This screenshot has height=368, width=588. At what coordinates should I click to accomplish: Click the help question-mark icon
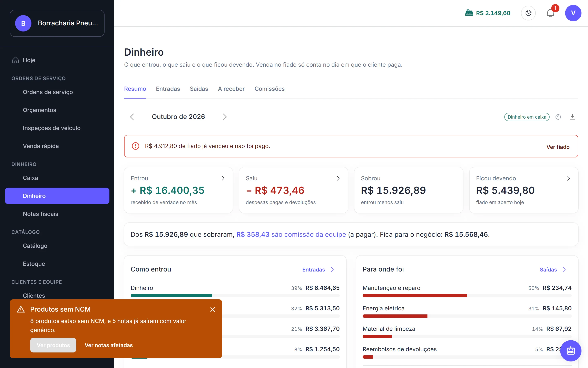pyautogui.click(x=558, y=117)
